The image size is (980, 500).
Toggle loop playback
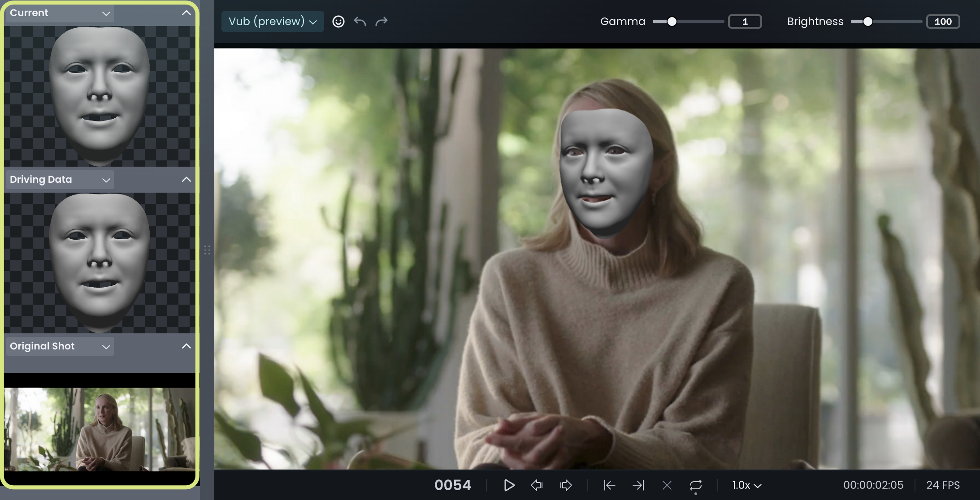point(695,486)
